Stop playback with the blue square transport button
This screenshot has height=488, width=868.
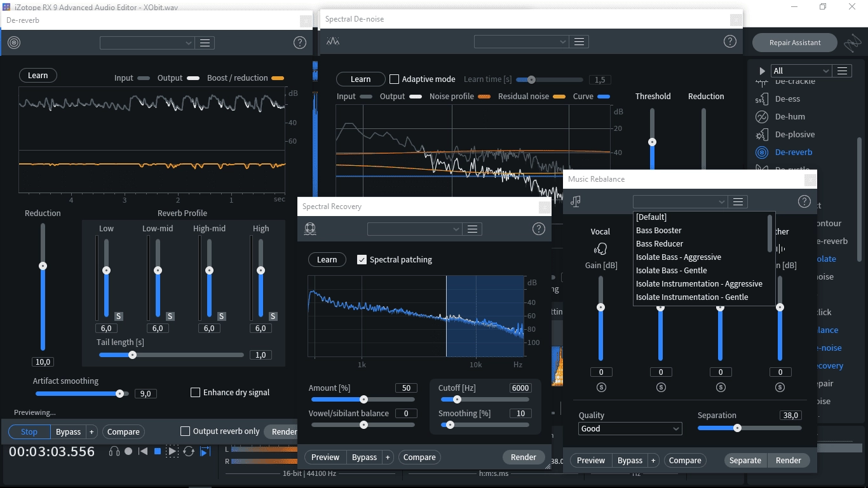tap(158, 451)
